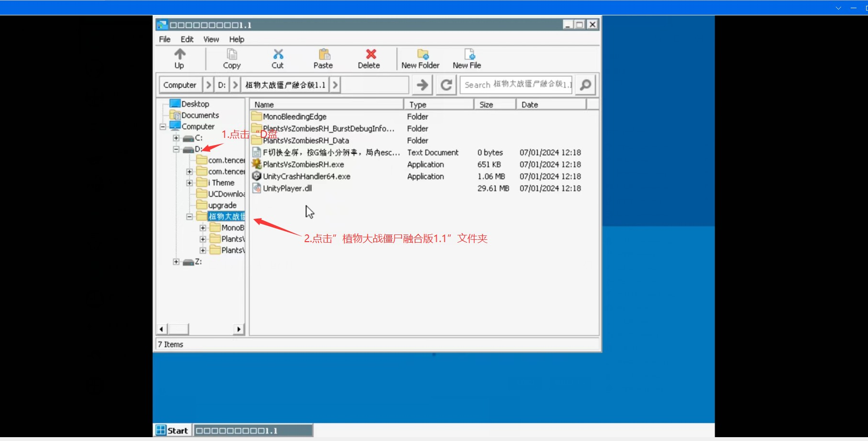The height and width of the screenshot is (441, 868).
Task: Select PlantsVsZombiesRH_BurstDebugInfo folder row
Action: (x=424, y=128)
